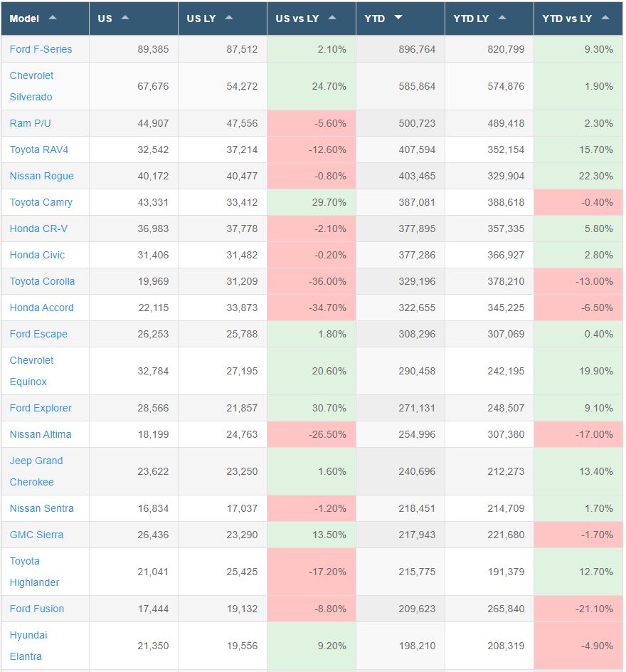The height and width of the screenshot is (672, 626).
Task: Select the YTD vs LY header label
Action: (567, 19)
